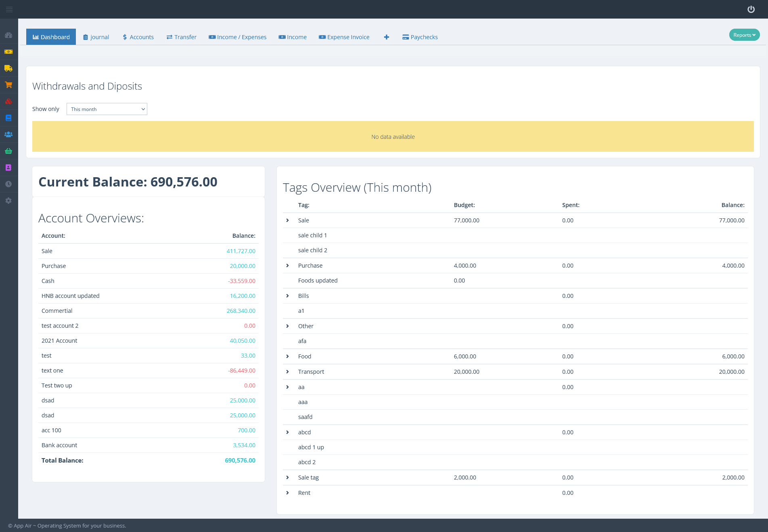The image size is (768, 532).
Task: Click the clock icon in the sidebar
Action: click(x=8, y=184)
